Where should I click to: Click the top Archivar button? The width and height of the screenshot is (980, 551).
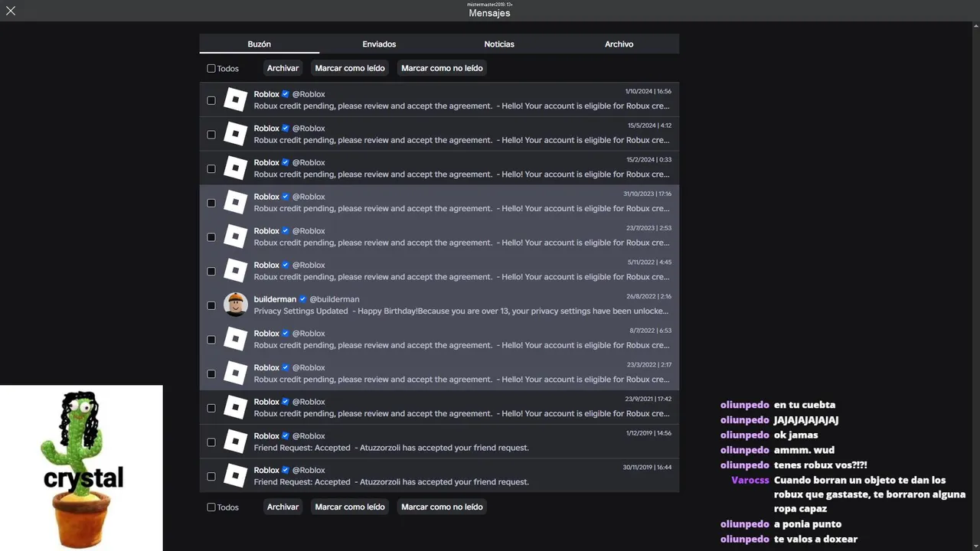[x=283, y=68]
